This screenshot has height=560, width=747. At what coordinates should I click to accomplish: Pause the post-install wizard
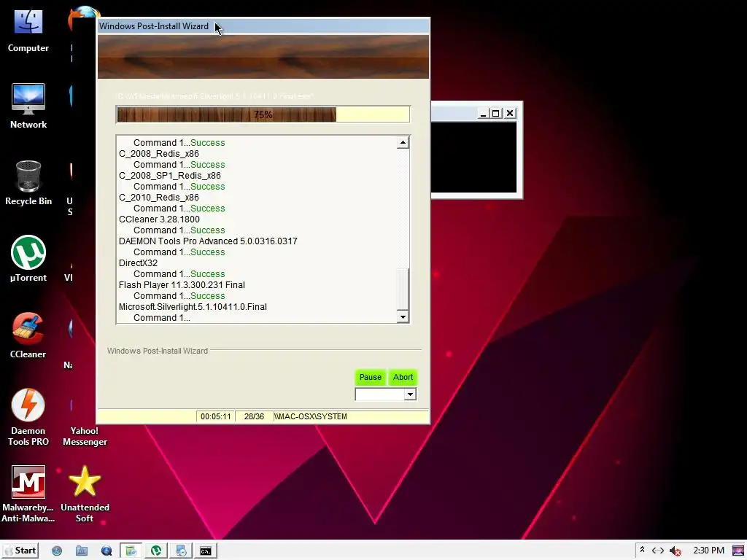pyautogui.click(x=370, y=377)
